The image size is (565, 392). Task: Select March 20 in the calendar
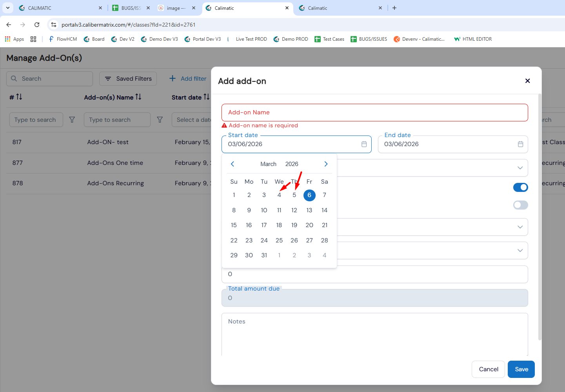(x=309, y=225)
